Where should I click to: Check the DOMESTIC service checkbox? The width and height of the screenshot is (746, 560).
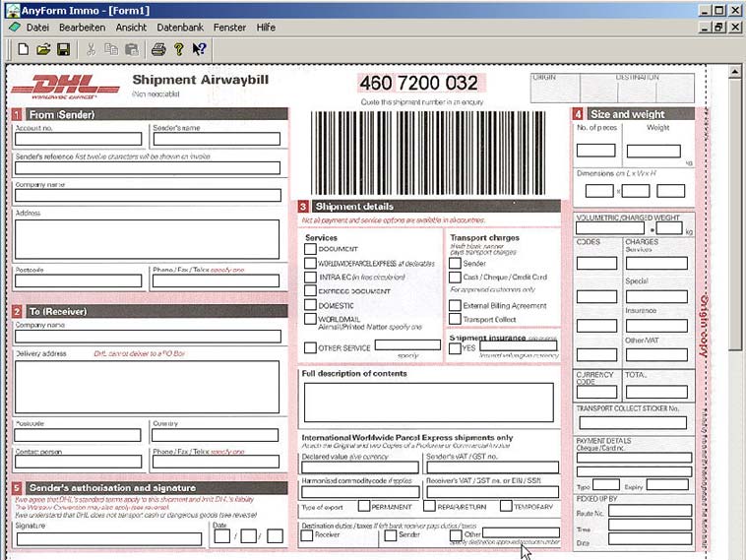[x=310, y=305]
